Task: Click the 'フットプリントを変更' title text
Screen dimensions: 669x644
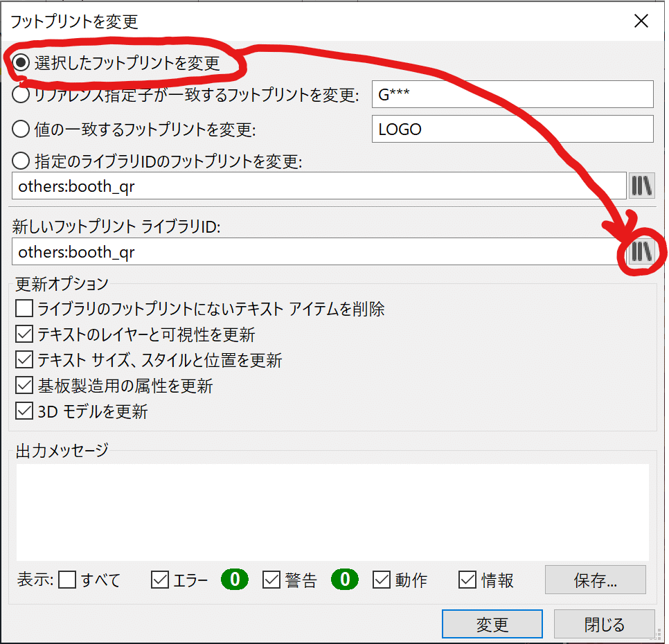Action: [x=74, y=21]
